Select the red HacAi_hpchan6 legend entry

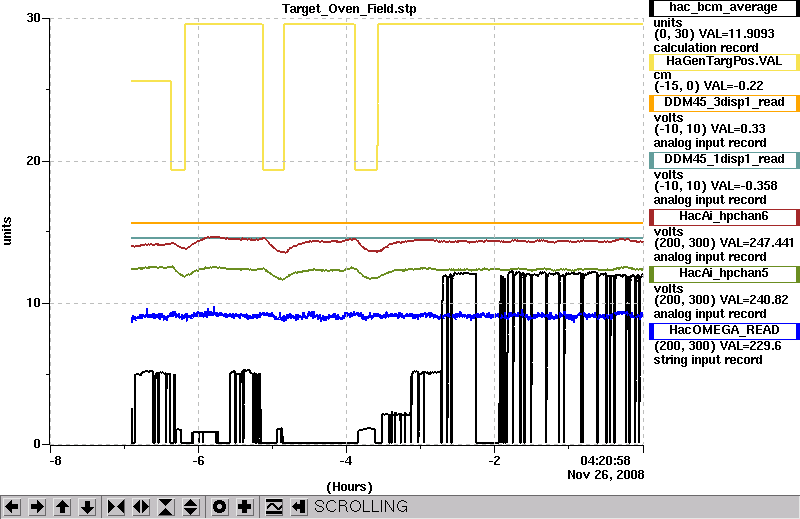[x=723, y=216]
